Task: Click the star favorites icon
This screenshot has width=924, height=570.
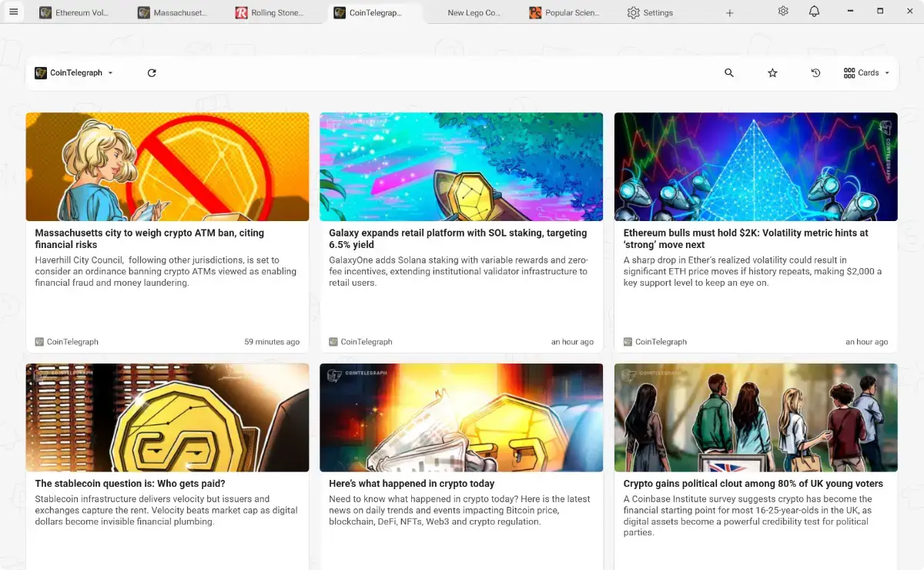Action: pyautogui.click(x=772, y=73)
